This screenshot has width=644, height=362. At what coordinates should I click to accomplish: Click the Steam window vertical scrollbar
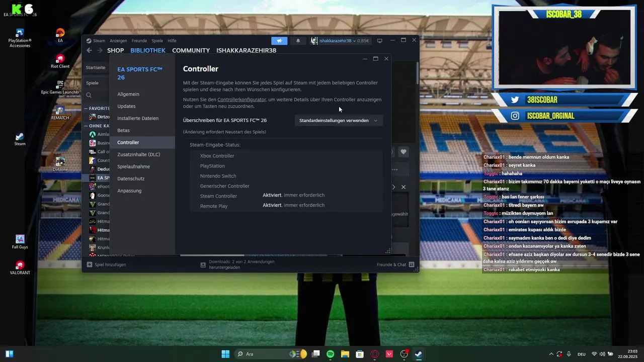tap(417, 73)
